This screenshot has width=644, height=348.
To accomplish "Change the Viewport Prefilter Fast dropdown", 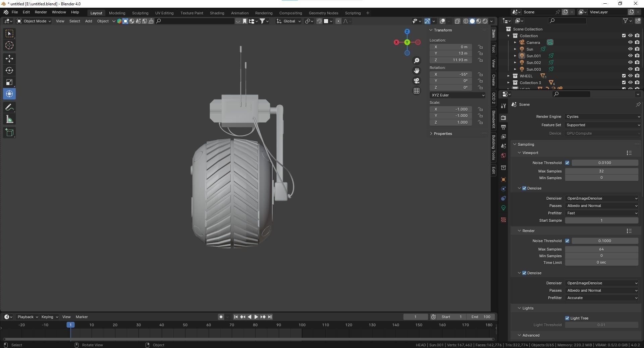I will click(x=602, y=213).
